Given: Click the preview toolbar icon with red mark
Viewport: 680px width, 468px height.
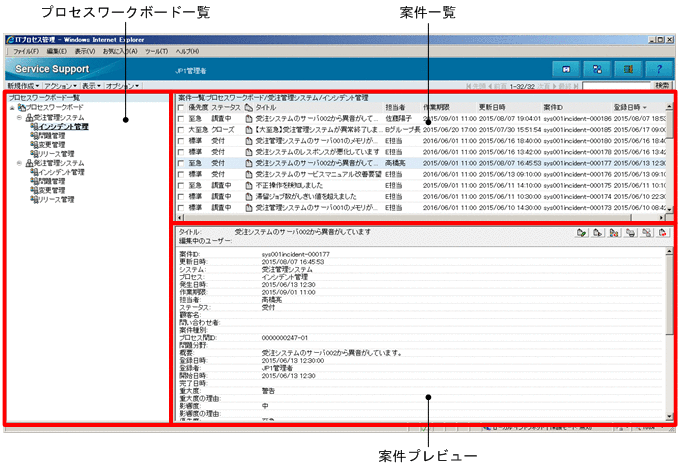Looking at the screenshot, I should [663, 233].
